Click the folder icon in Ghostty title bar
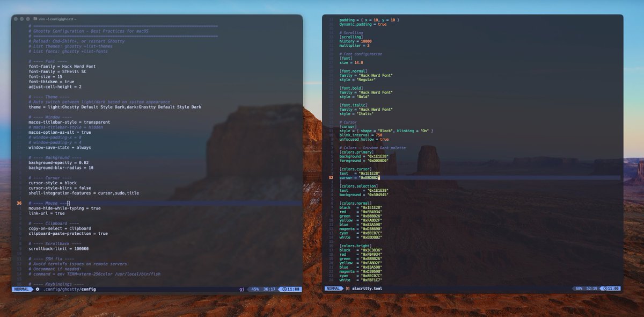This screenshot has height=317, width=644. (x=35, y=19)
